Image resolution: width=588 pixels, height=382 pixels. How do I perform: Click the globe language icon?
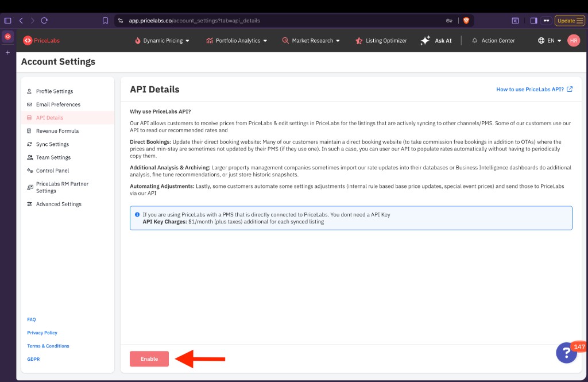541,41
